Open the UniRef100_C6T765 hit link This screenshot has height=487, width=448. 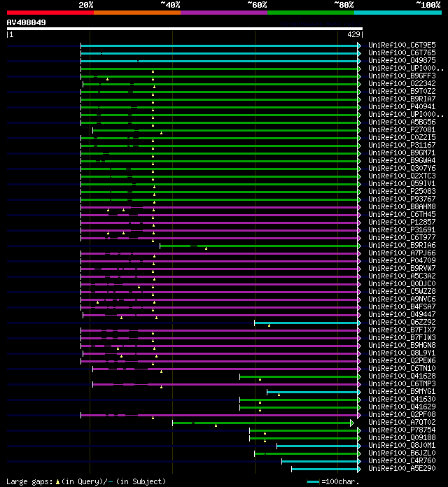click(x=402, y=52)
